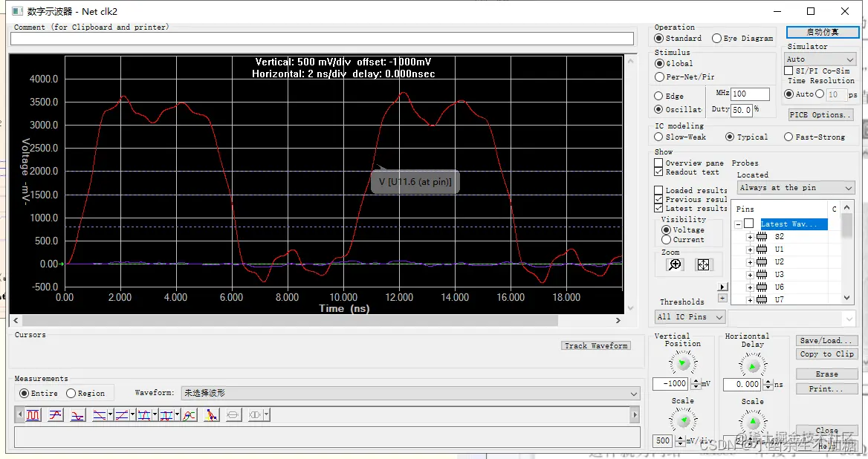The image size is (868, 459).
Task: Click the Vertical Position stepper arrows
Action: click(696, 384)
